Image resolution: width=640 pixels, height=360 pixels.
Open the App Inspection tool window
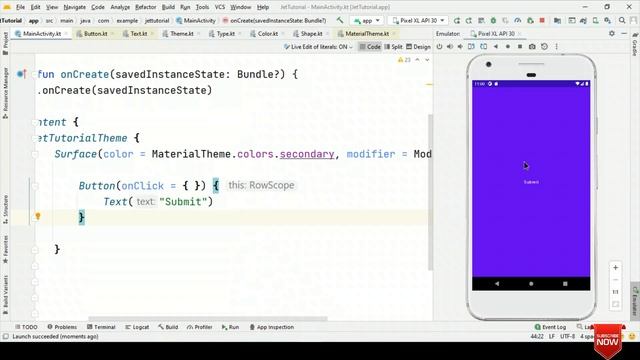271,327
